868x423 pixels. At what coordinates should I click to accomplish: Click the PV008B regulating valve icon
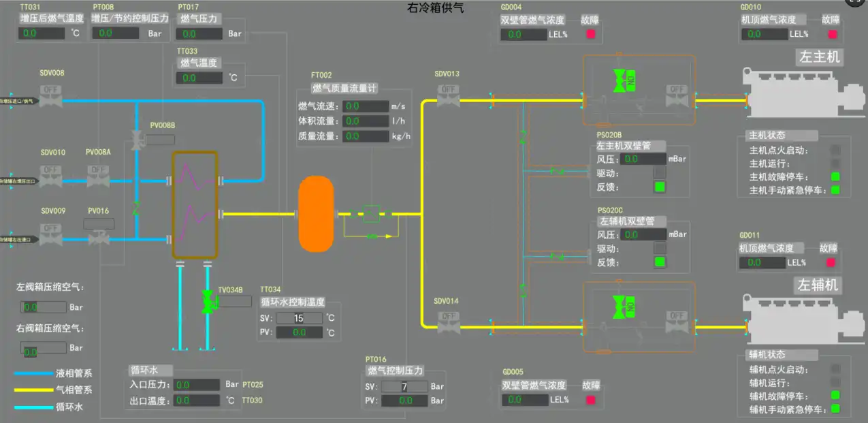[x=138, y=141]
